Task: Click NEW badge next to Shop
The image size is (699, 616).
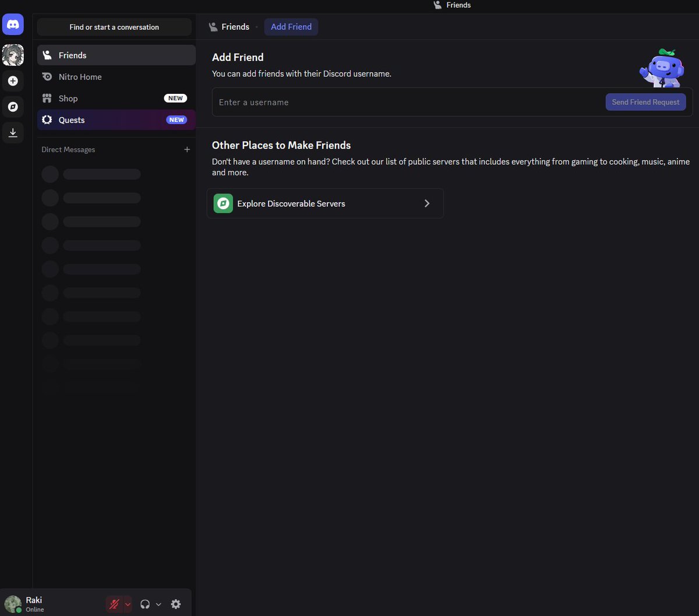Action: [x=175, y=98]
